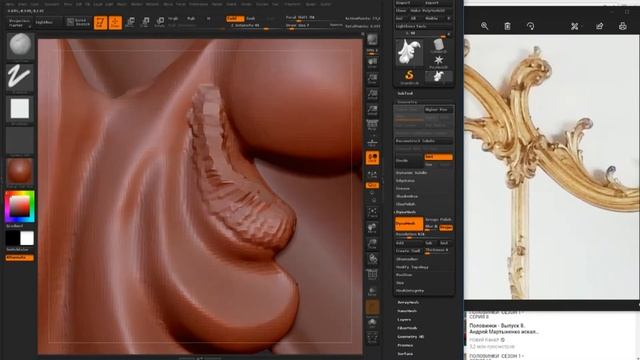The image size is (640, 360).
Task: Expand the EdgeLoop section
Action: coord(405,180)
